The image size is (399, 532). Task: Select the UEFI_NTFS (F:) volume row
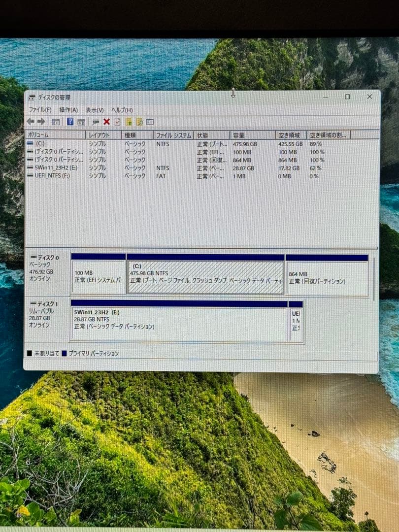click(74, 175)
